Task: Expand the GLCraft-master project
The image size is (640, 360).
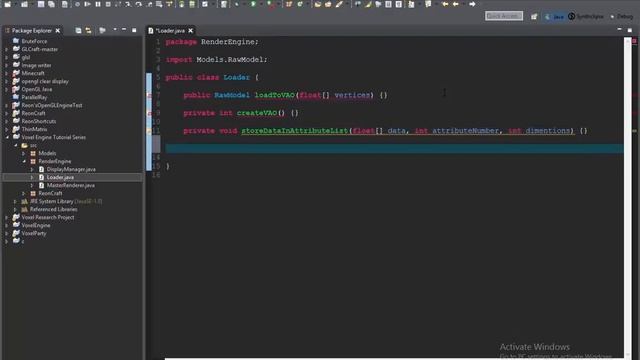Action: pos(7,49)
